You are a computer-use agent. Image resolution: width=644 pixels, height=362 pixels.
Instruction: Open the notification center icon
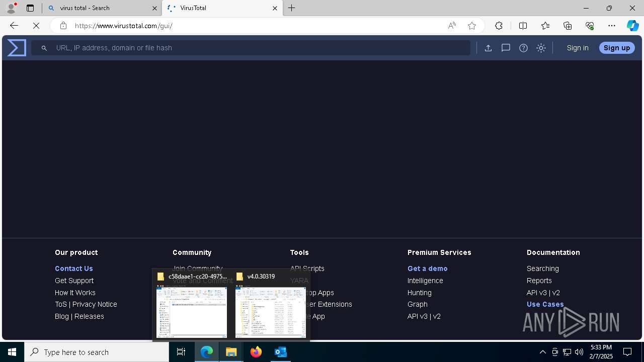(627, 352)
